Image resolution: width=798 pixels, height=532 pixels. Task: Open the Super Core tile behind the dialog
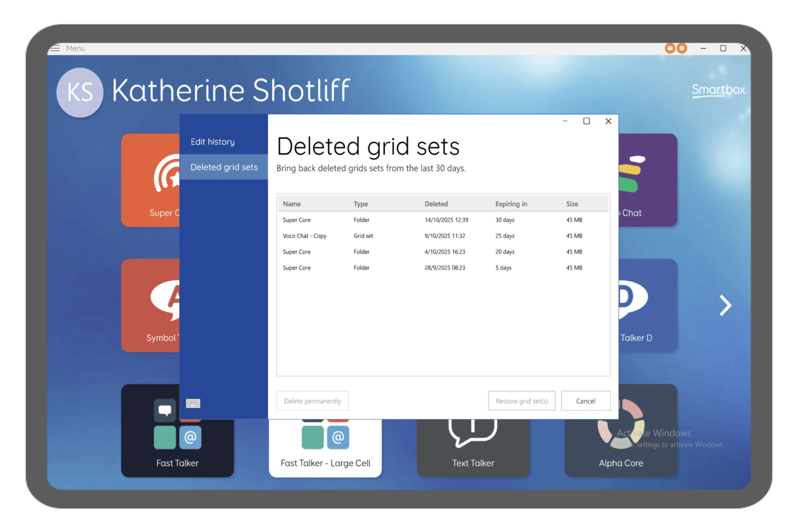[150, 180]
